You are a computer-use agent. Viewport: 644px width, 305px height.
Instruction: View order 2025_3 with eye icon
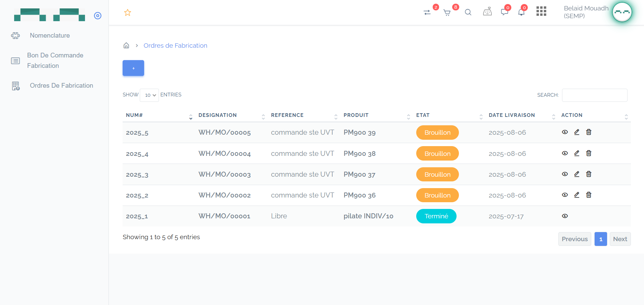[x=565, y=174]
